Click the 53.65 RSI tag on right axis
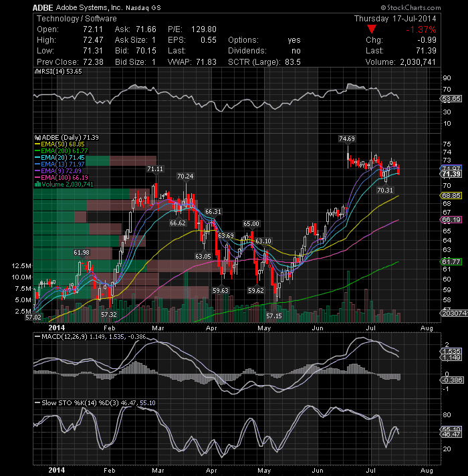This screenshot has height=476, width=468. click(451, 99)
